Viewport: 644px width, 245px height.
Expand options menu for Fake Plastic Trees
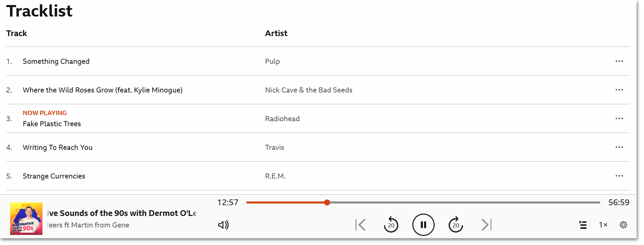click(619, 118)
